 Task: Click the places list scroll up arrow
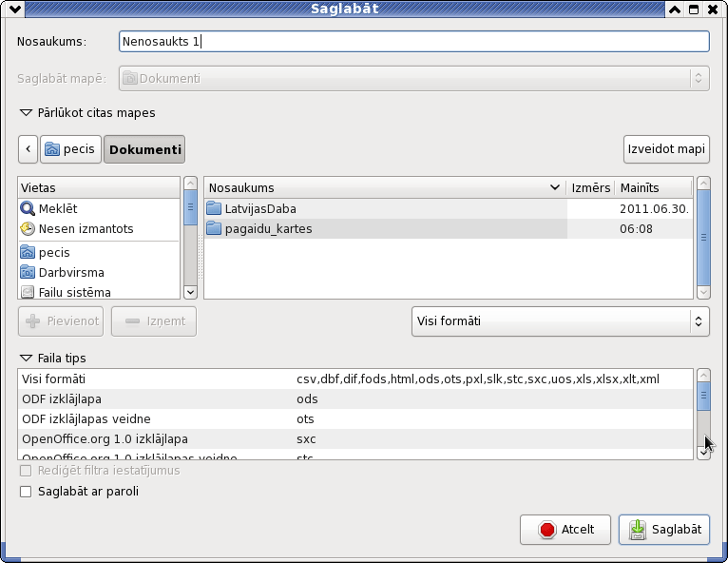click(190, 183)
